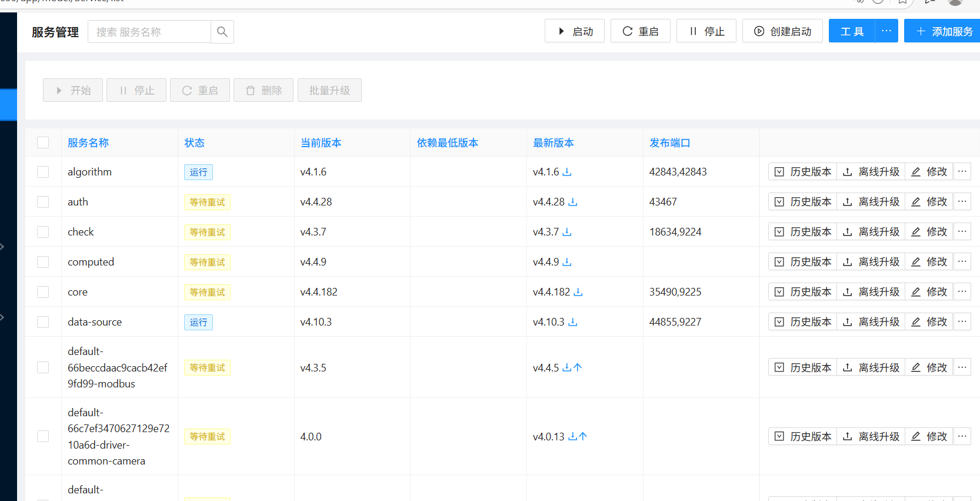This screenshot has width=980, height=501.
Task: Open 历史版本 for computed
Action: (803, 261)
